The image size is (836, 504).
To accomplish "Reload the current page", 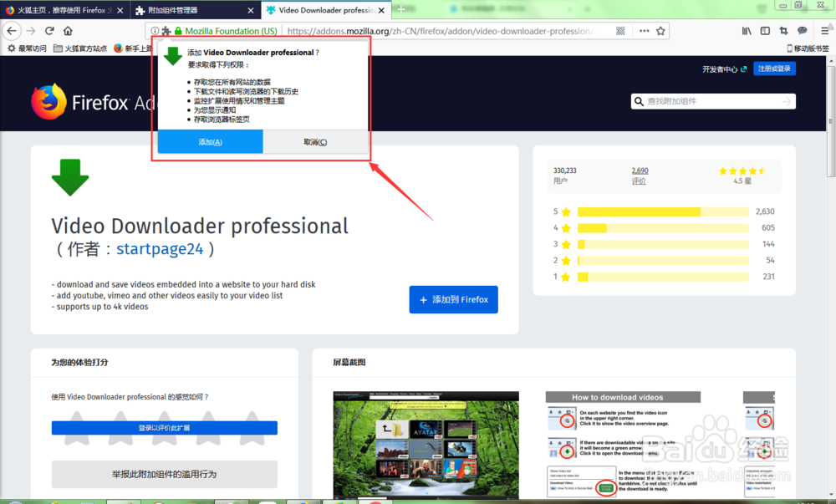I will (x=49, y=31).
